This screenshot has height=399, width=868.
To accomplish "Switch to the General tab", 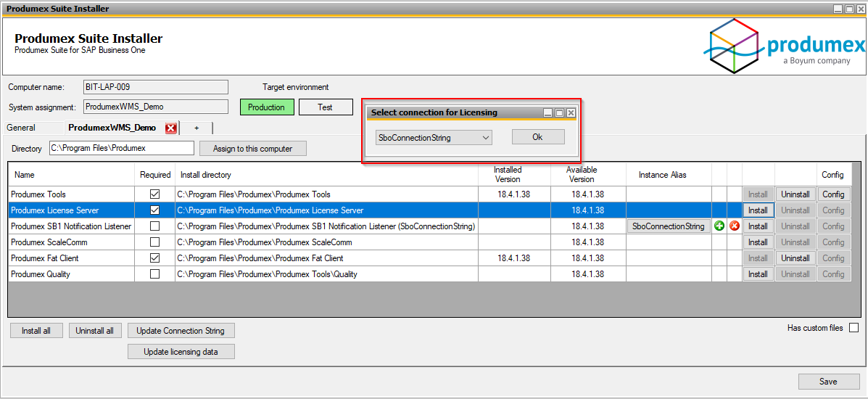I will coord(21,128).
